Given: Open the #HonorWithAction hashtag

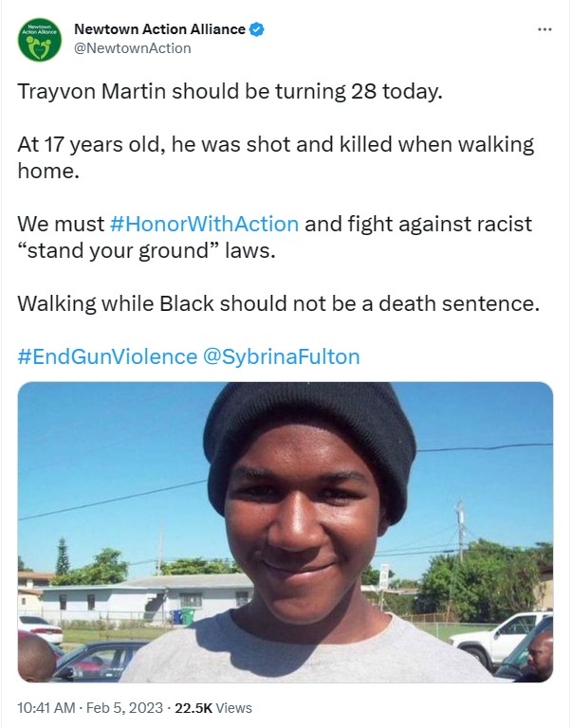Looking at the screenshot, I should [x=204, y=224].
